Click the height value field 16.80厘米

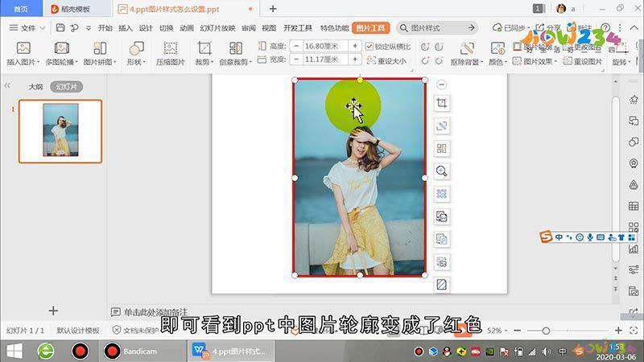pyautogui.click(x=325, y=46)
